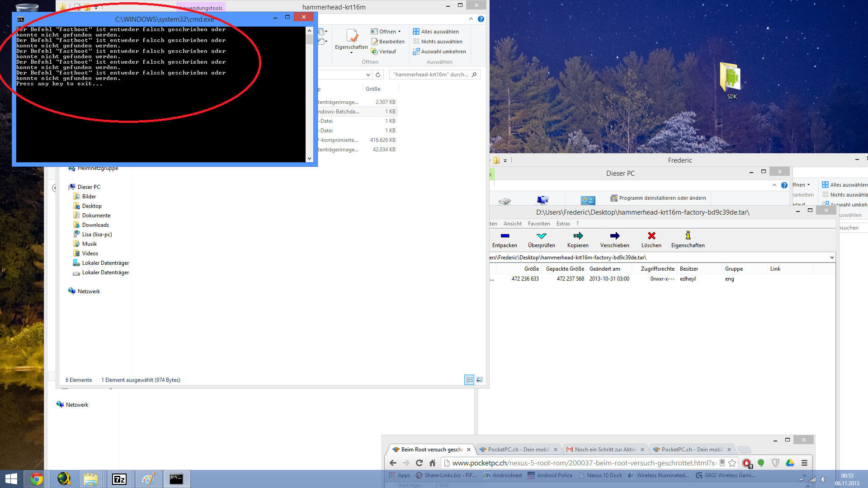Reload the Chrome page
The width and height of the screenshot is (868, 488).
[x=419, y=463]
